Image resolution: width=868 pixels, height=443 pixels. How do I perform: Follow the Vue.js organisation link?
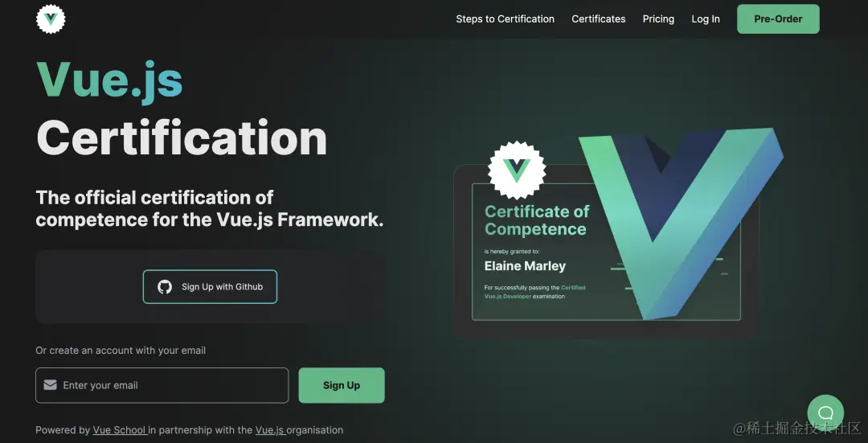270,429
